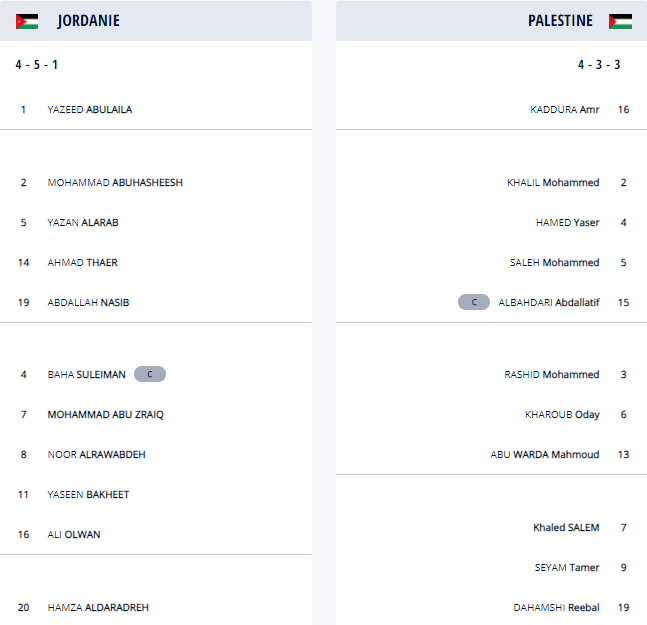This screenshot has height=625, width=647.
Task: Click the Palestine flag icon
Action: [620, 21]
